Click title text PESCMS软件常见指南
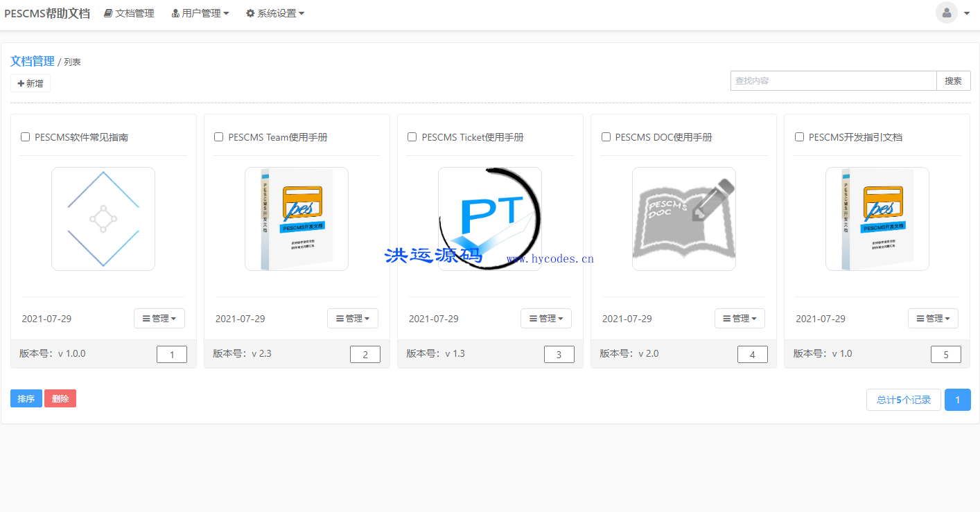980x512 pixels. click(x=82, y=137)
